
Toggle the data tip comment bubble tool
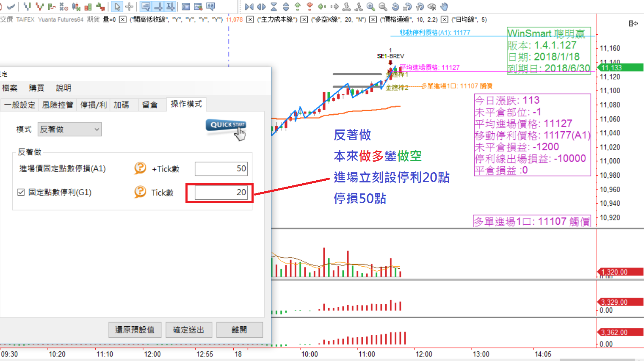click(146, 6)
